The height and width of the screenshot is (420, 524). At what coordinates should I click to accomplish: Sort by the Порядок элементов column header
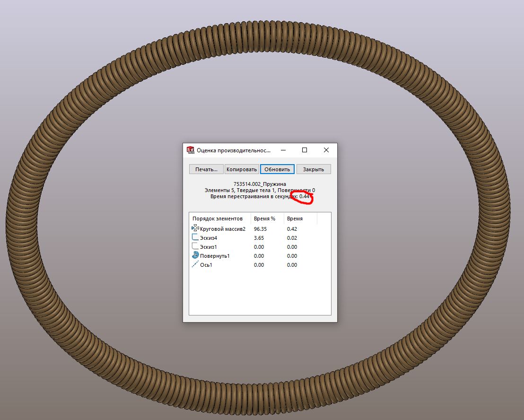(218, 219)
